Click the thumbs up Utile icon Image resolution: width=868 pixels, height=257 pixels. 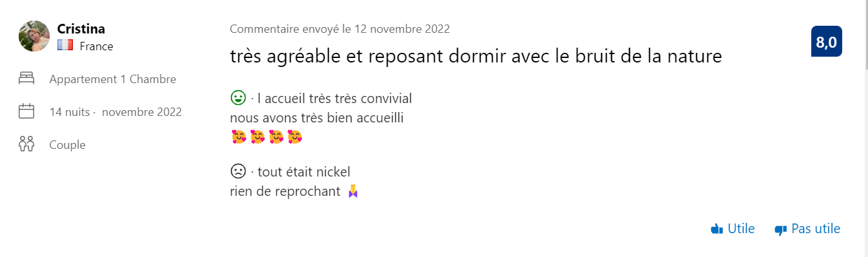(x=716, y=229)
